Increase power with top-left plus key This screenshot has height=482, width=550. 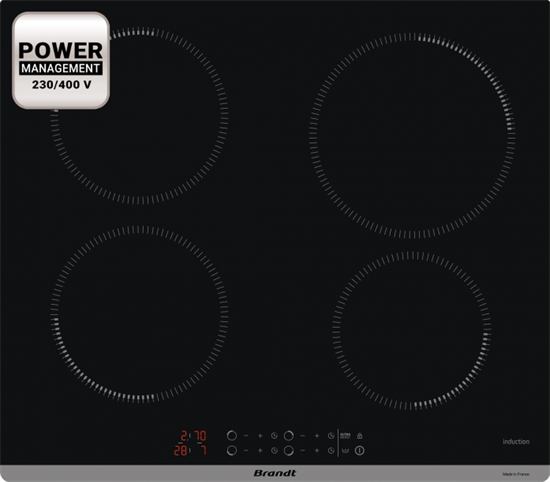click(x=260, y=436)
